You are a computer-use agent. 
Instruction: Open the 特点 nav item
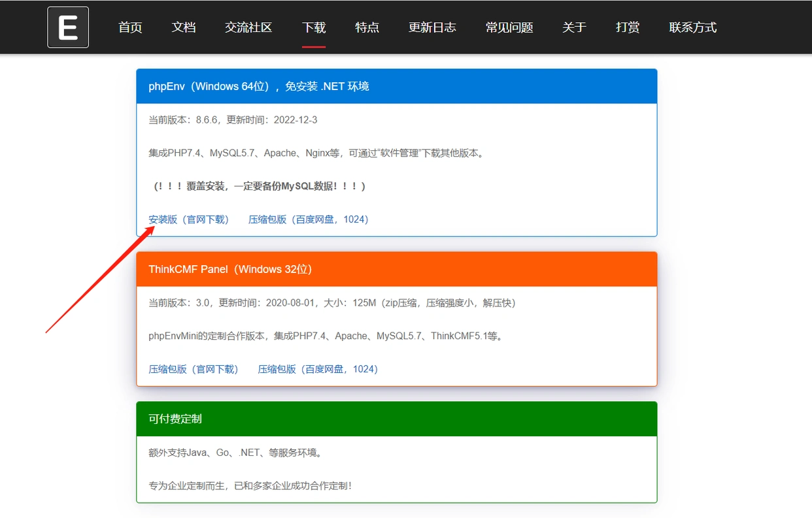(367, 27)
